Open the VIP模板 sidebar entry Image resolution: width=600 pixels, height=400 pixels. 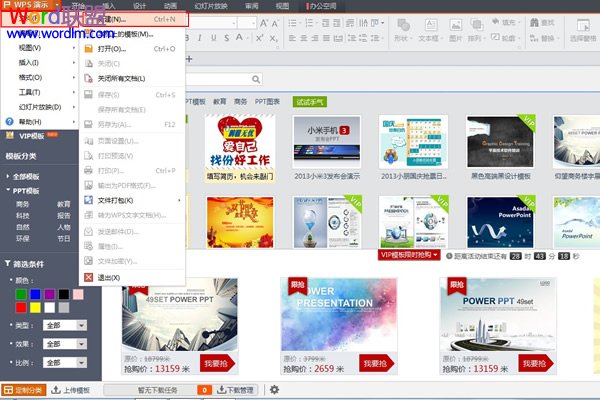31,136
